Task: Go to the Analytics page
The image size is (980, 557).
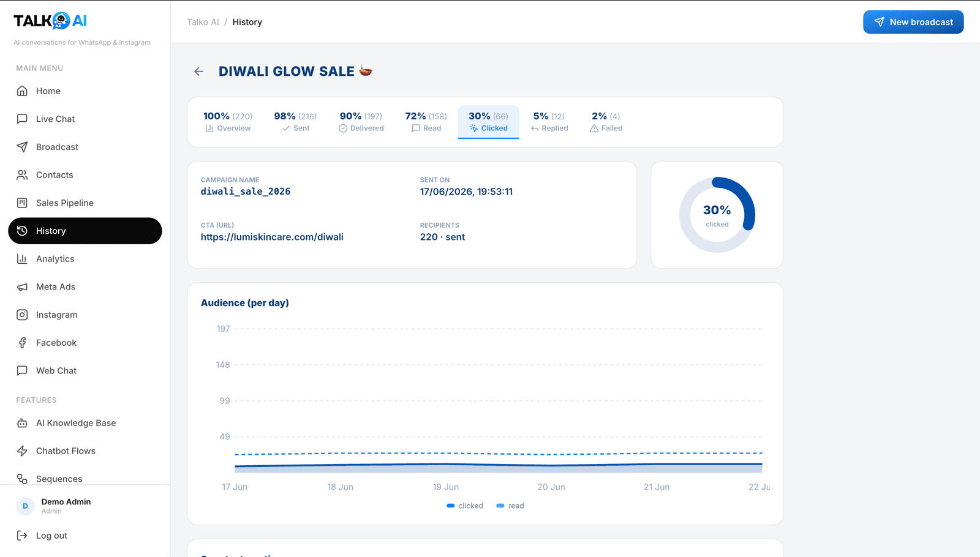Action: click(x=85, y=259)
